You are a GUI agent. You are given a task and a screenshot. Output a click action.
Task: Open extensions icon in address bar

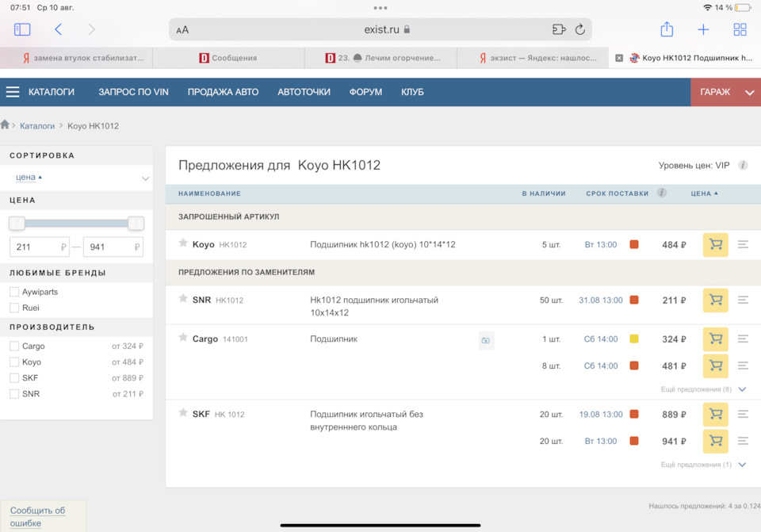pyautogui.click(x=559, y=29)
